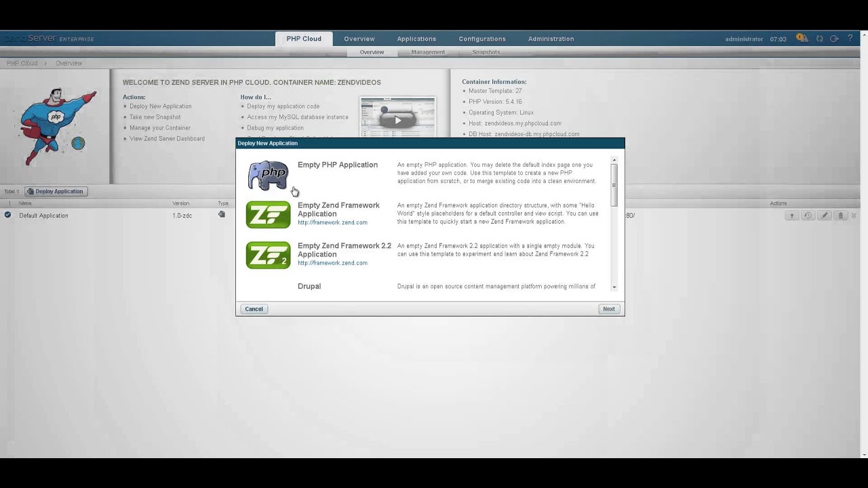
Task: Click the 07:03 session time in header
Action: (x=778, y=39)
